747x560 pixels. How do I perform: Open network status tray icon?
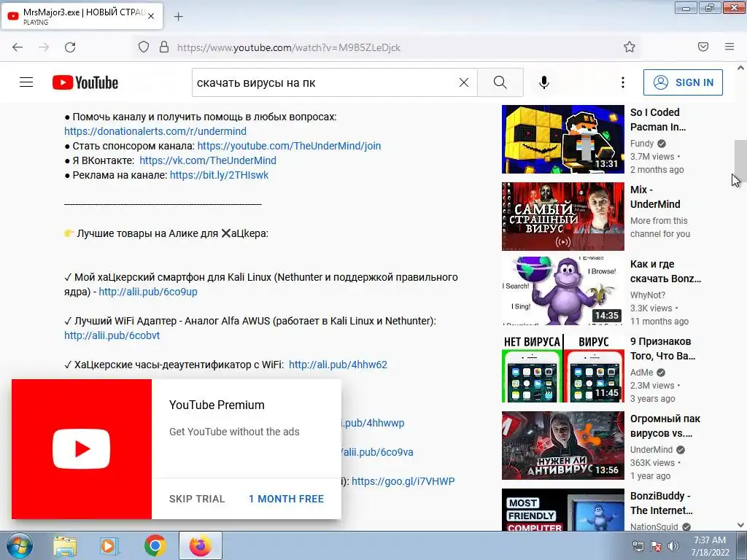pos(638,547)
